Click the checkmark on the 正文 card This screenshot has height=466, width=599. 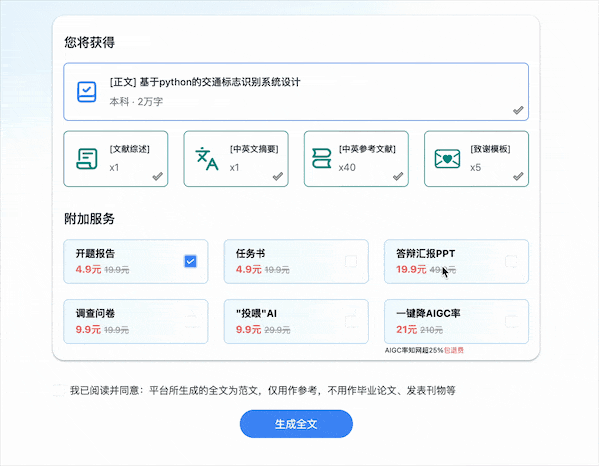pyautogui.click(x=518, y=110)
